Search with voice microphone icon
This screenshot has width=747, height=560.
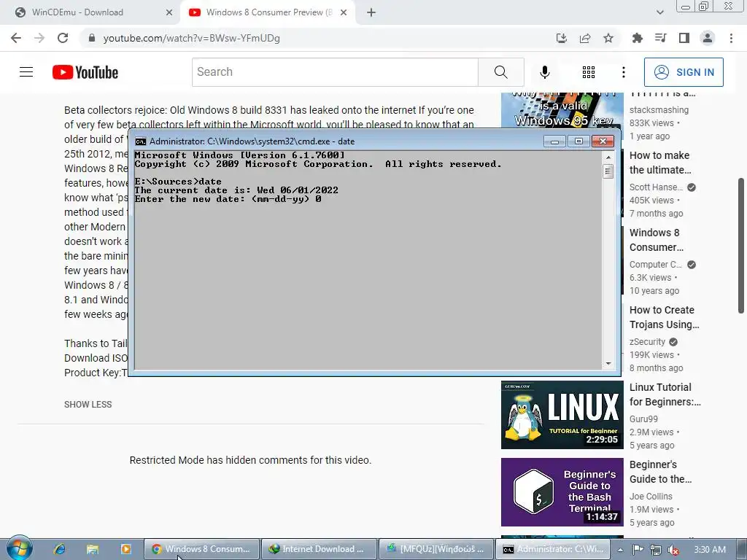click(x=545, y=72)
